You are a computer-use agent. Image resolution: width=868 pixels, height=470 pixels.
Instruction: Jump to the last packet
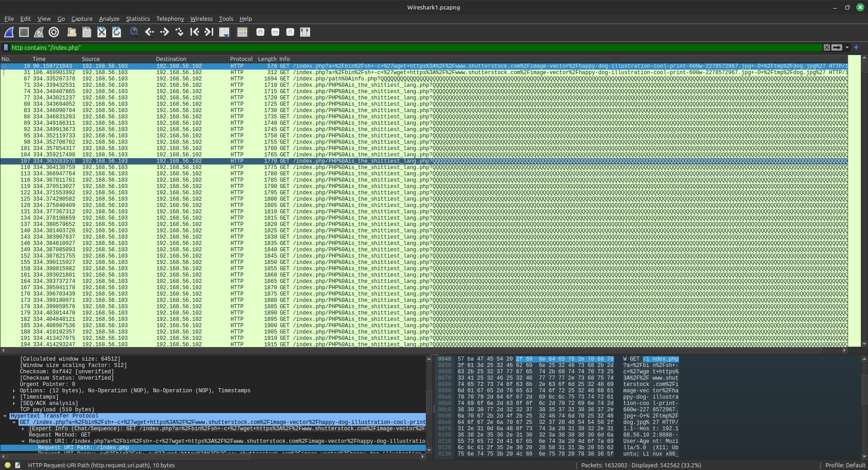[209, 32]
